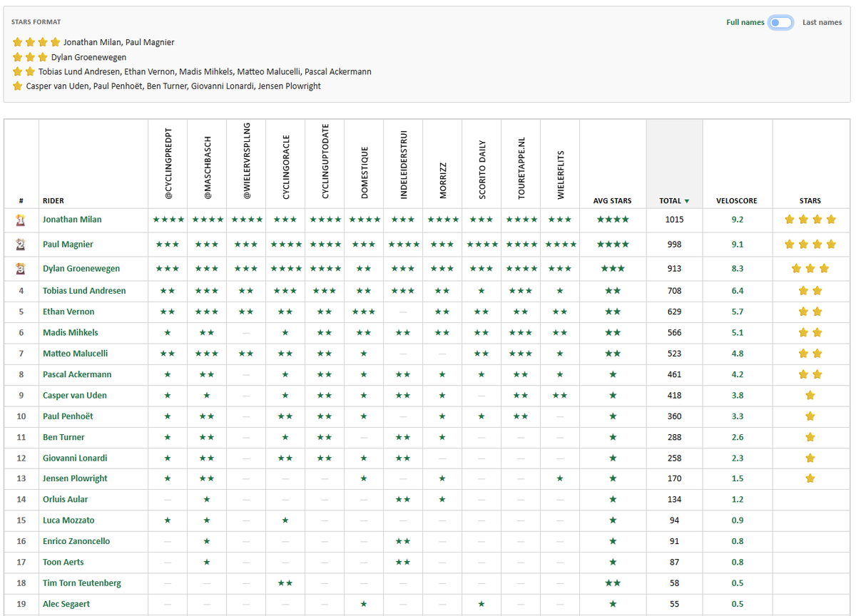Click rank number 14

[21, 500]
